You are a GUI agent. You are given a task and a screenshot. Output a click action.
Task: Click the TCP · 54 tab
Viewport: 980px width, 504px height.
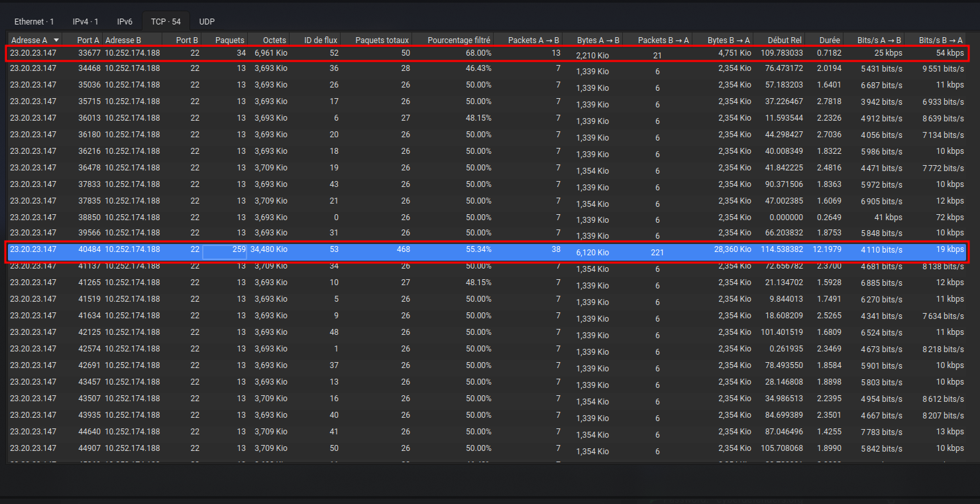[x=166, y=22]
